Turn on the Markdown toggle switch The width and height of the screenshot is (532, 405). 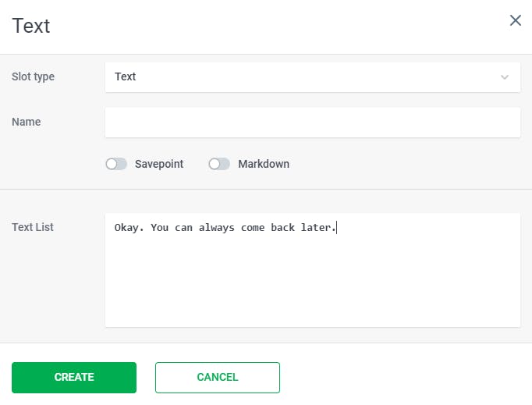pyautogui.click(x=219, y=164)
